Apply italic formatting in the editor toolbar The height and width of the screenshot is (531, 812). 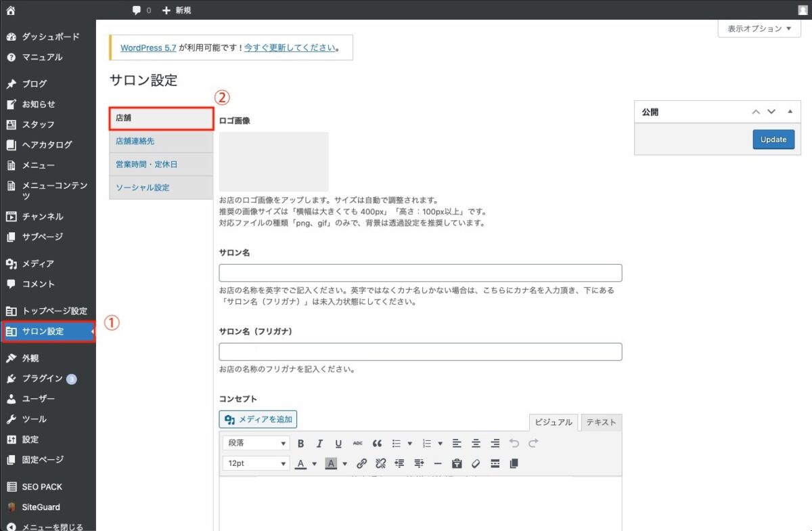pos(319,444)
